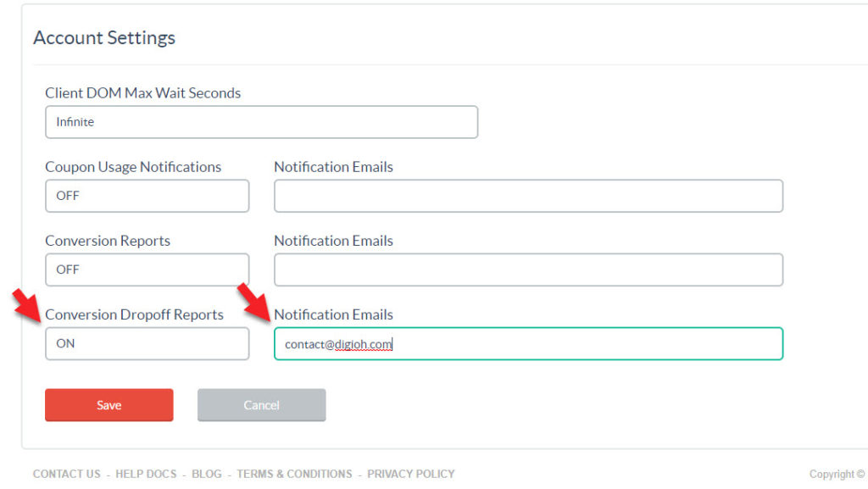Click the field containing contact@digioh.com
The image size is (868, 489).
pos(527,343)
